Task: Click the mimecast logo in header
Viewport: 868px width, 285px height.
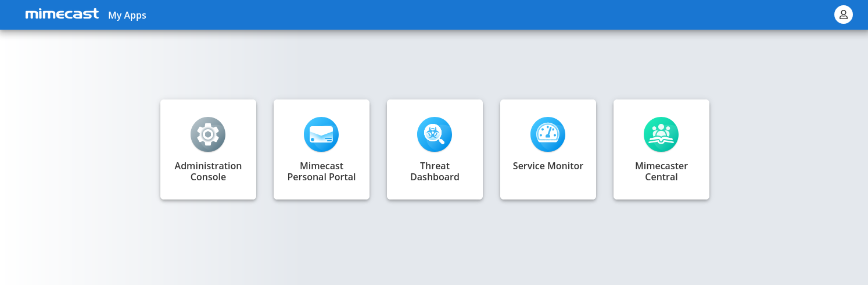Action: pyautogui.click(x=62, y=15)
